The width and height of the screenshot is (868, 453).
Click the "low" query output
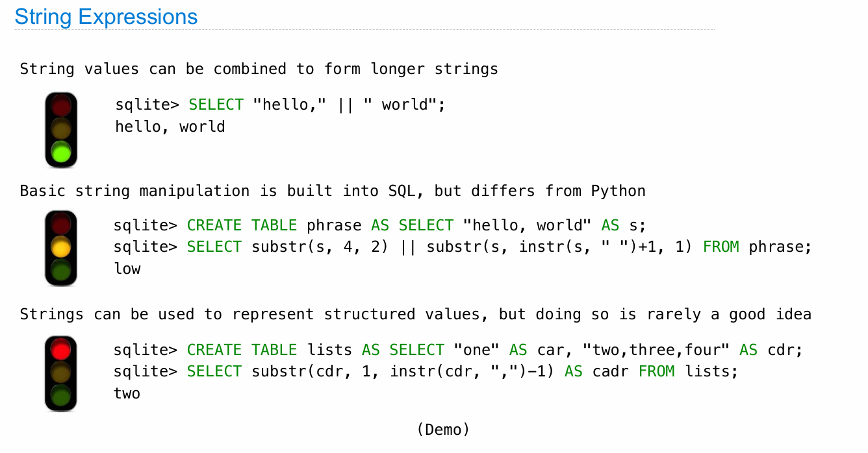[127, 269]
